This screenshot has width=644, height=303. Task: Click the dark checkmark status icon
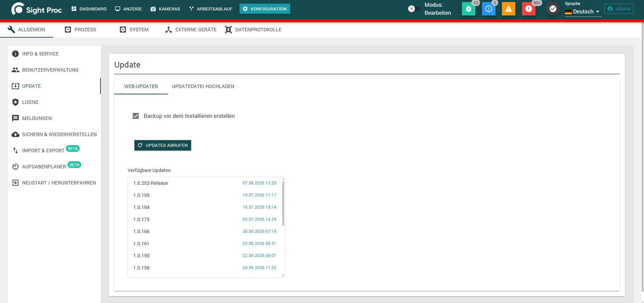coord(553,9)
